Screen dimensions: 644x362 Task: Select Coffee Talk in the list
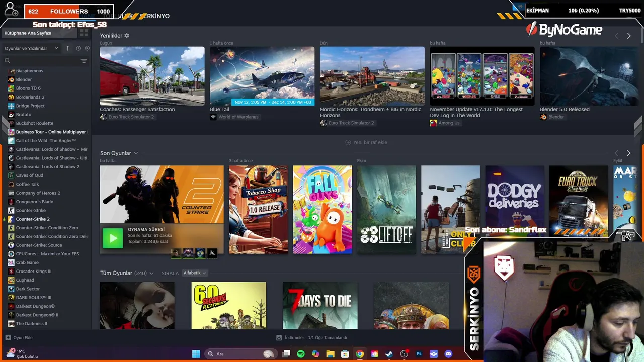pyautogui.click(x=27, y=184)
